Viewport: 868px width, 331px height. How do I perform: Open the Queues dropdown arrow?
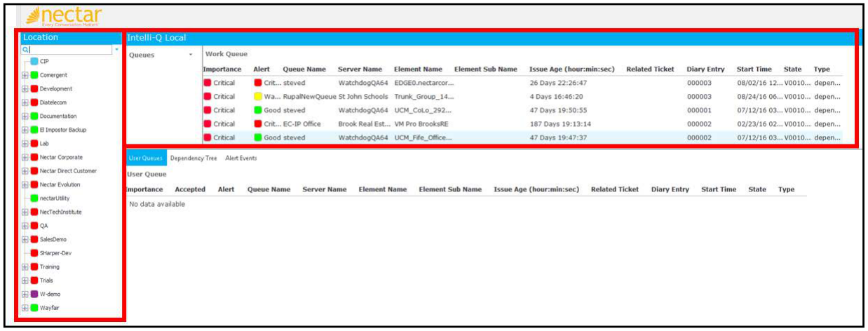point(191,55)
